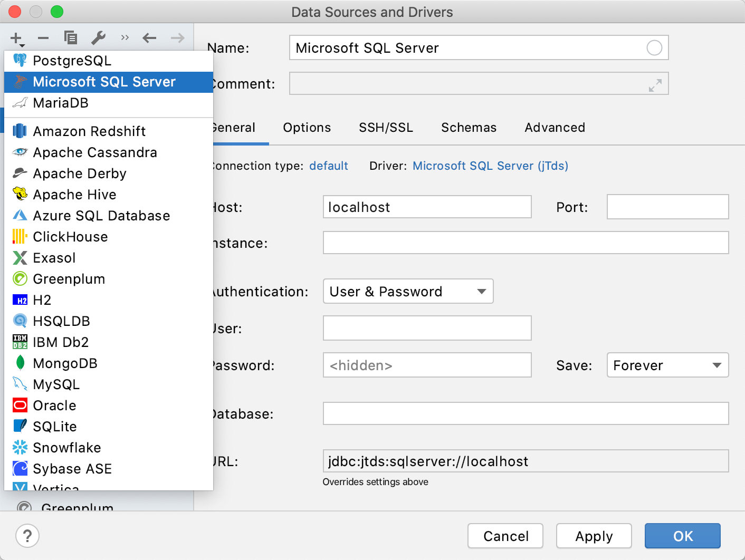The width and height of the screenshot is (745, 560).
Task: Click the Port input field
Action: [x=668, y=207]
